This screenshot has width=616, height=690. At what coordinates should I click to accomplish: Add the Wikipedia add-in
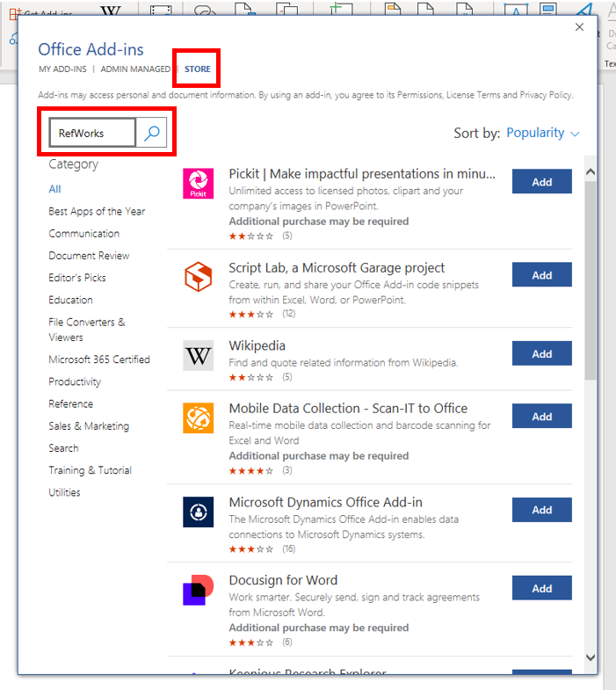(541, 353)
